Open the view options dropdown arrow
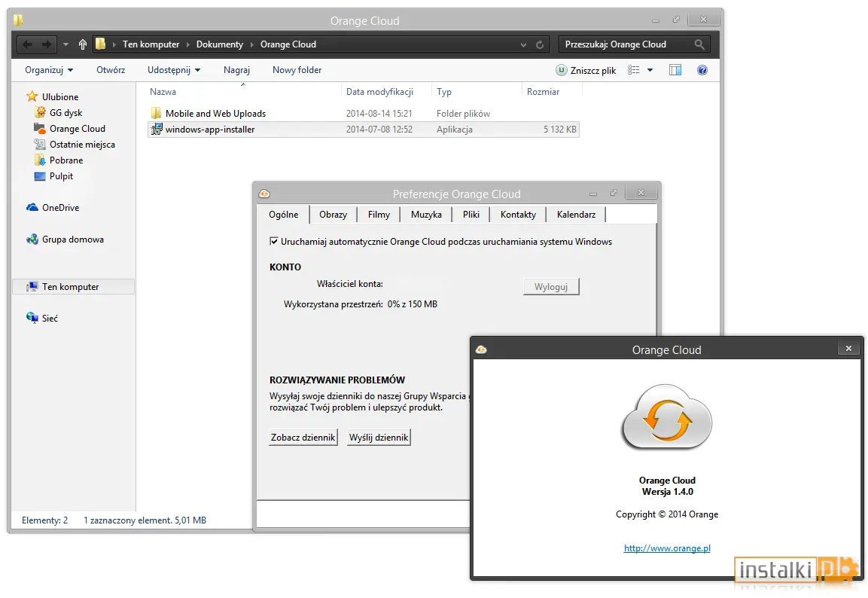The height and width of the screenshot is (598, 868). point(650,70)
